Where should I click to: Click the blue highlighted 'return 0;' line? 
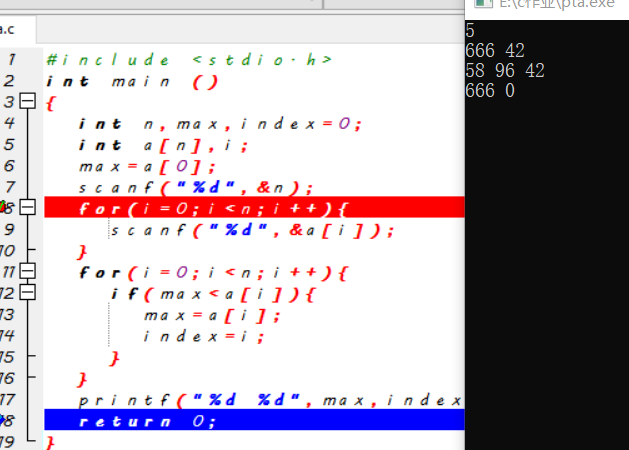click(254, 420)
